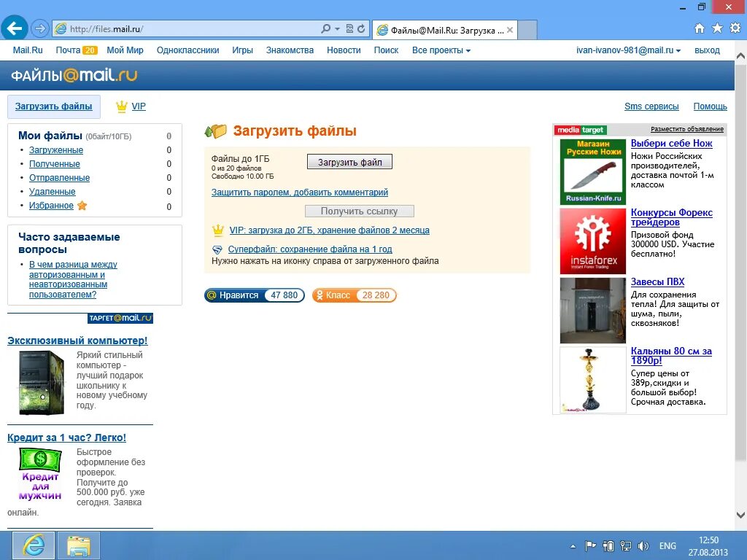This screenshot has width=747, height=560.
Task: Open the Избранное files link
Action: pyautogui.click(x=51, y=206)
